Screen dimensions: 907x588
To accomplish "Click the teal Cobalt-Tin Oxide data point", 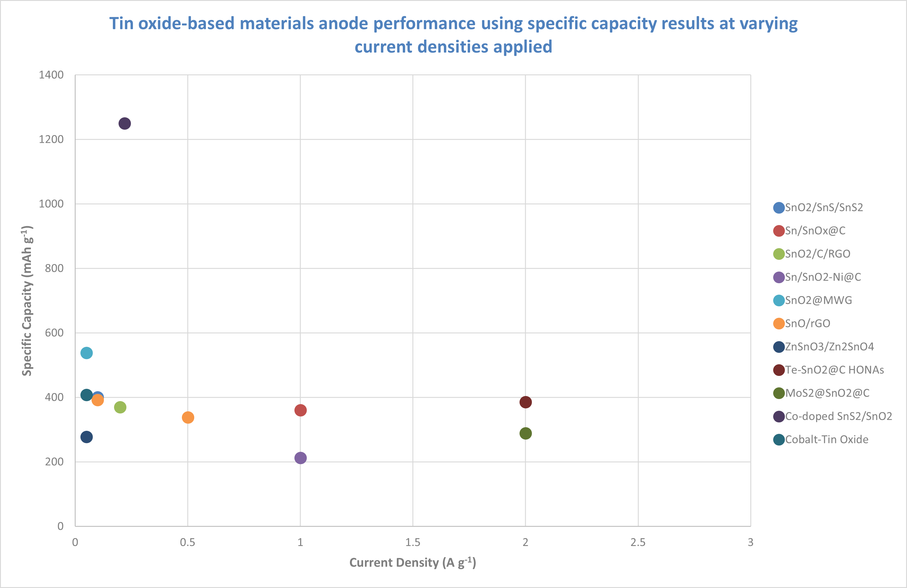I will pos(86,395).
